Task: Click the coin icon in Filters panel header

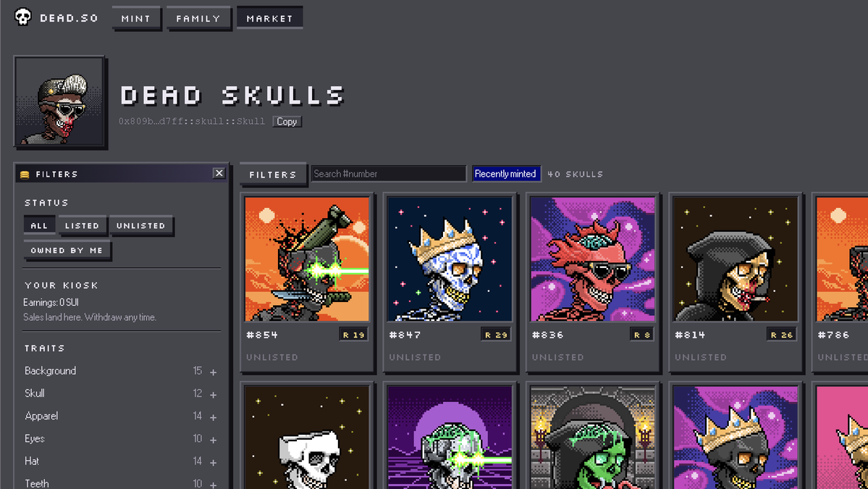Action: point(25,175)
